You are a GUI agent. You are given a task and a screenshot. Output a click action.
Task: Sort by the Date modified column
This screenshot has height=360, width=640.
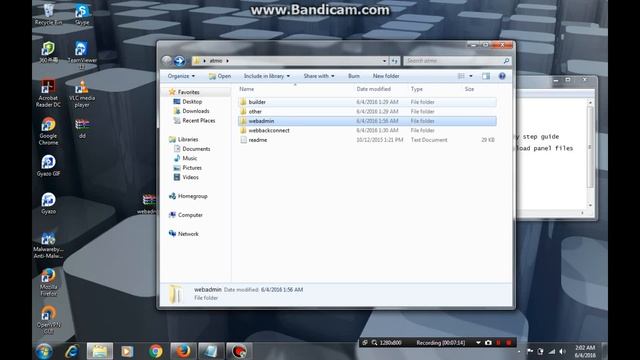pyautogui.click(x=373, y=89)
